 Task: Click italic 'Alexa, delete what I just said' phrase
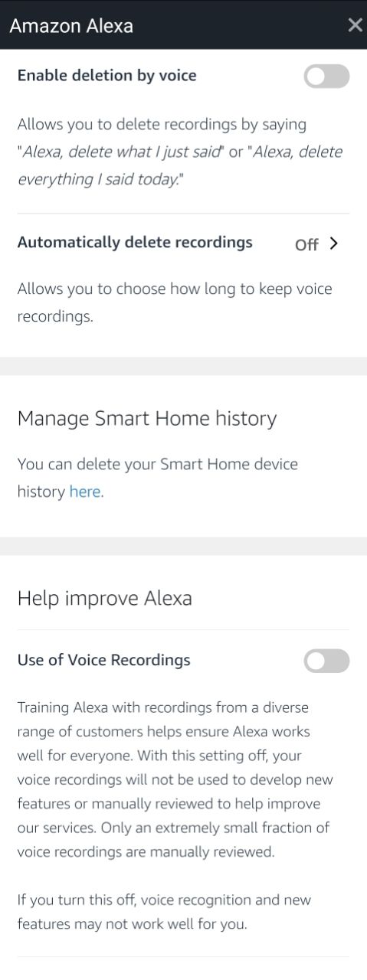click(x=122, y=152)
